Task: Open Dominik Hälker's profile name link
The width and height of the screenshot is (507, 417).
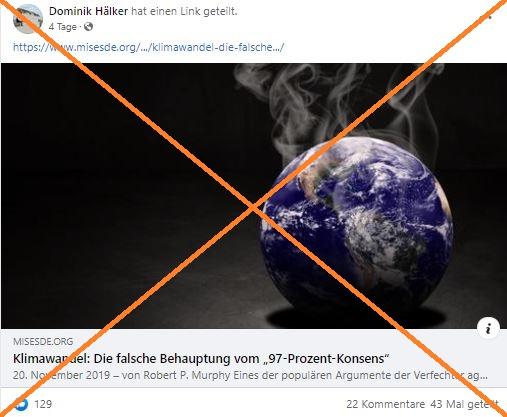Action: (x=88, y=11)
